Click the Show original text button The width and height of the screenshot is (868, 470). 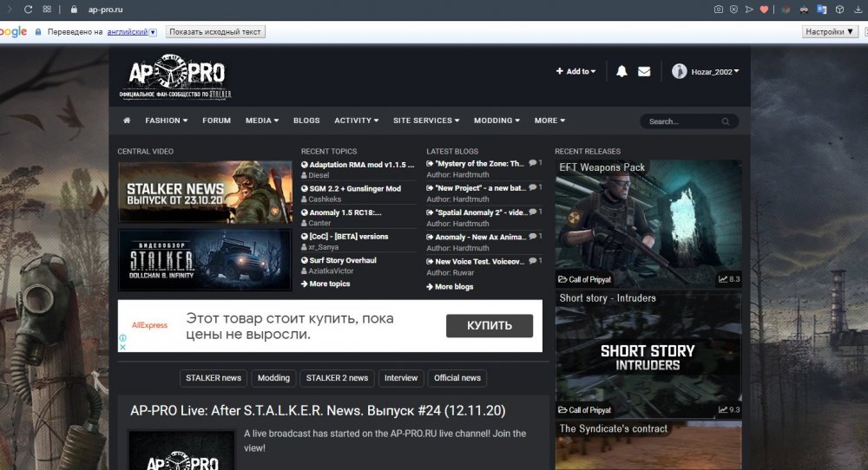(214, 32)
